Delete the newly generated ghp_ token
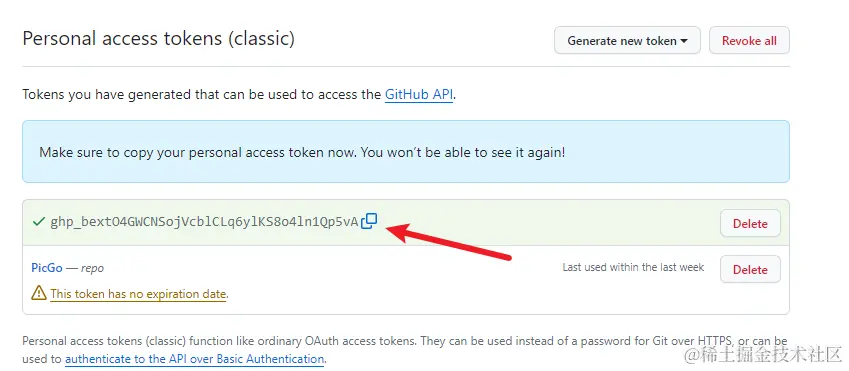Image resolution: width=849 pixels, height=371 pixels. tap(750, 223)
